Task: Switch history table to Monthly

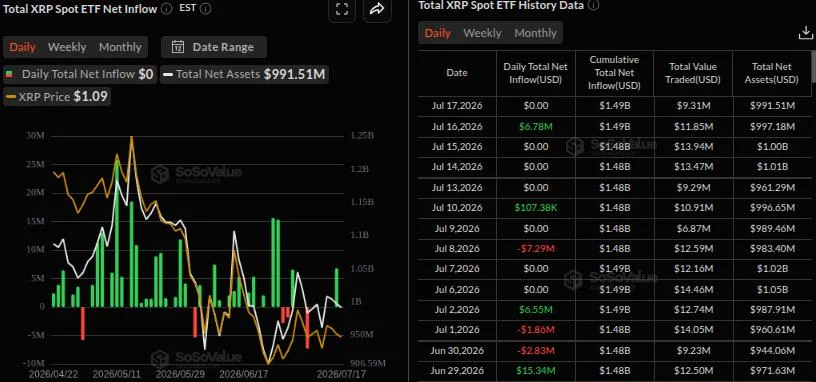Action: click(536, 33)
